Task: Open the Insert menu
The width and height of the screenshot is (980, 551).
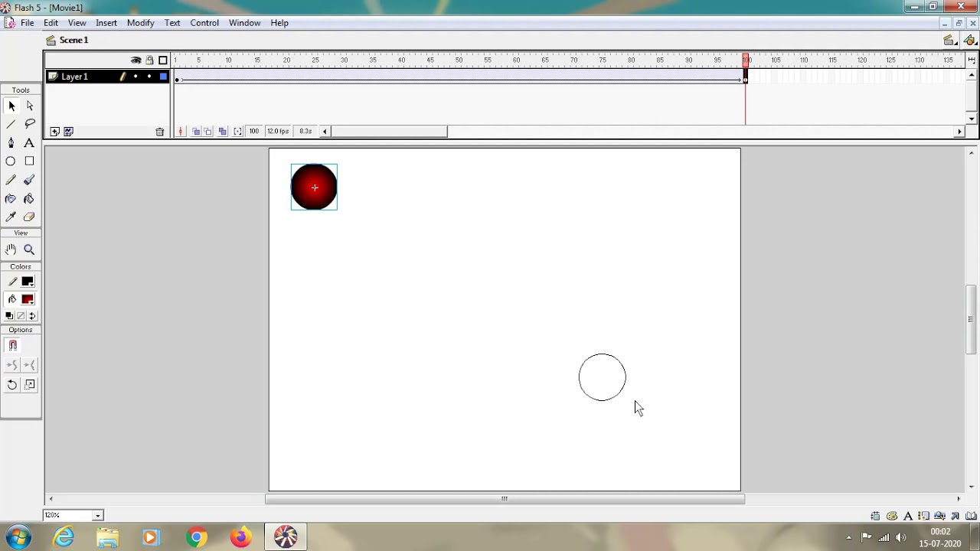Action: [x=106, y=23]
